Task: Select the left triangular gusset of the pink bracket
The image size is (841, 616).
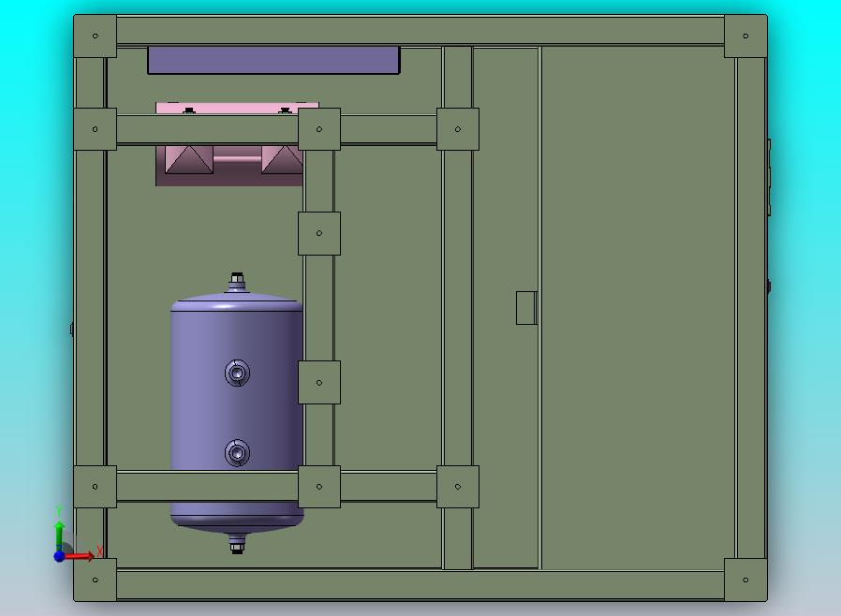Action: pyautogui.click(x=189, y=159)
